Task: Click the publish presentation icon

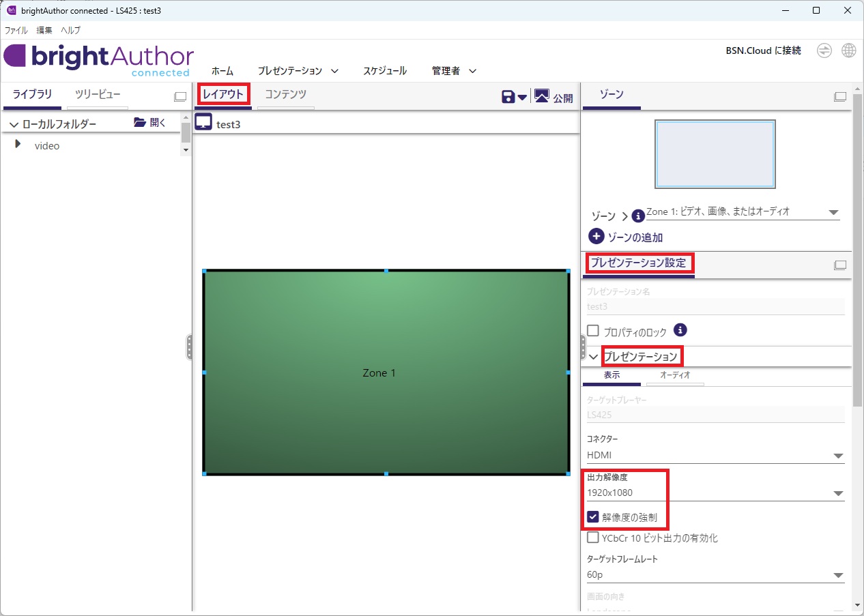Action: [x=541, y=96]
